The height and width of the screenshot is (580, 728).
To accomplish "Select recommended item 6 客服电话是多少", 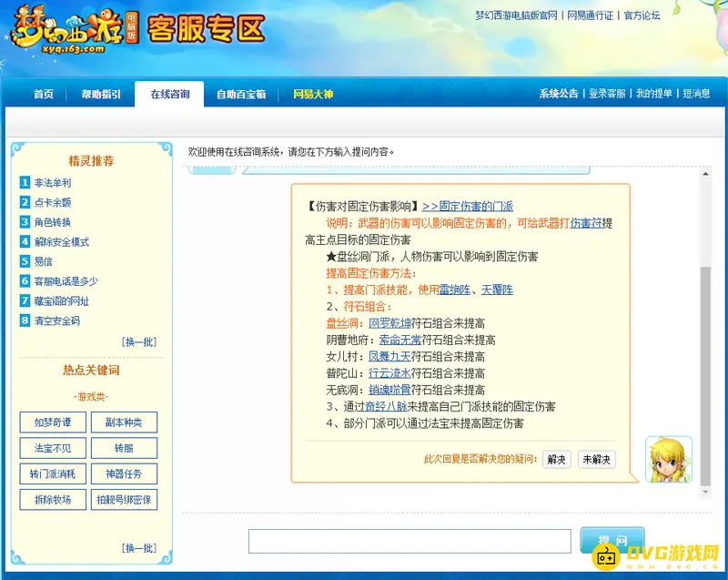I will [x=66, y=281].
